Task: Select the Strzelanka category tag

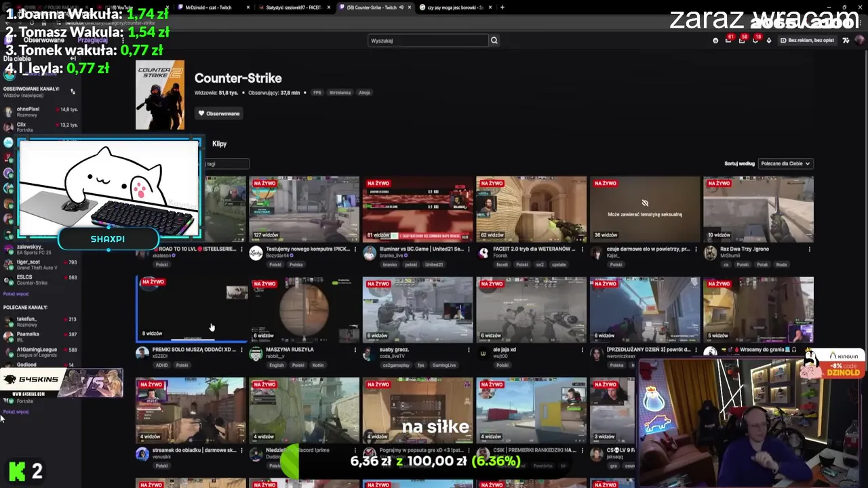Action: (x=340, y=93)
